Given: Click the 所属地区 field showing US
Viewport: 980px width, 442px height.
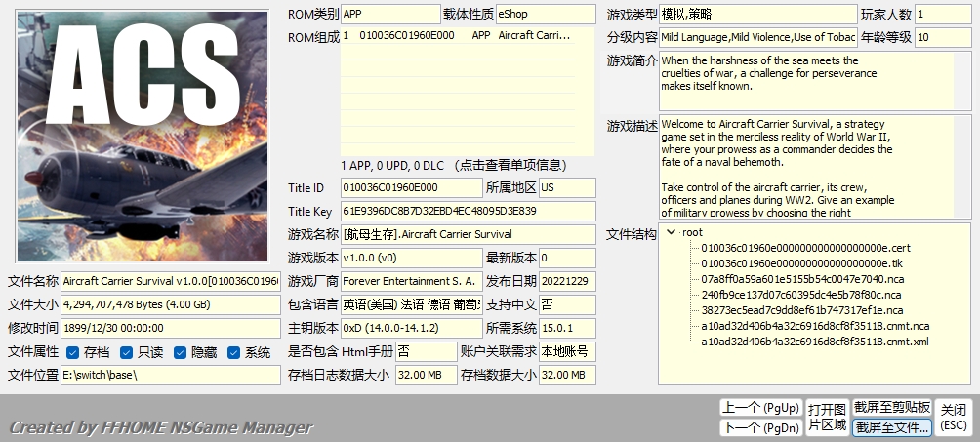Looking at the screenshot, I should pos(567,187).
